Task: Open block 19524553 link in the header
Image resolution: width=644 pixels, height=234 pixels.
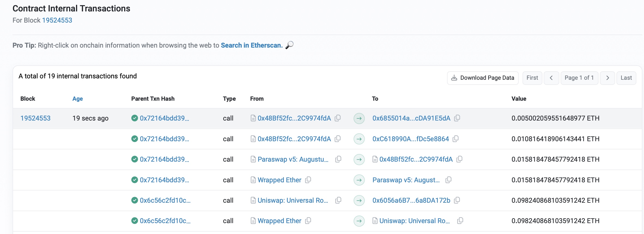Action: (x=57, y=20)
